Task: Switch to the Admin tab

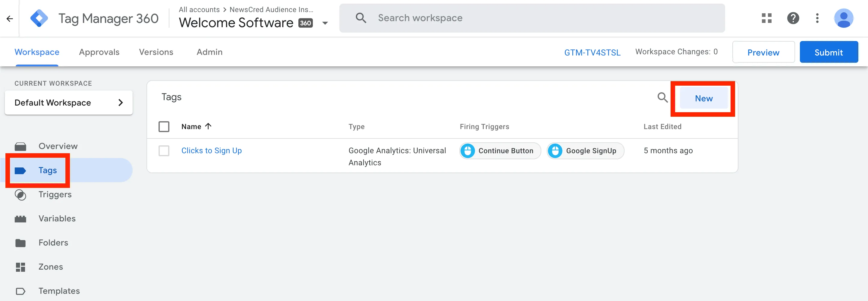Action: pyautogui.click(x=209, y=52)
